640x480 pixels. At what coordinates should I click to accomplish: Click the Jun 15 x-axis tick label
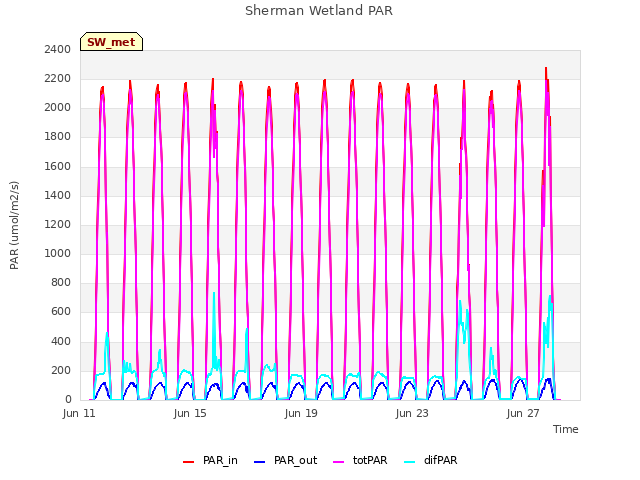click(x=190, y=413)
